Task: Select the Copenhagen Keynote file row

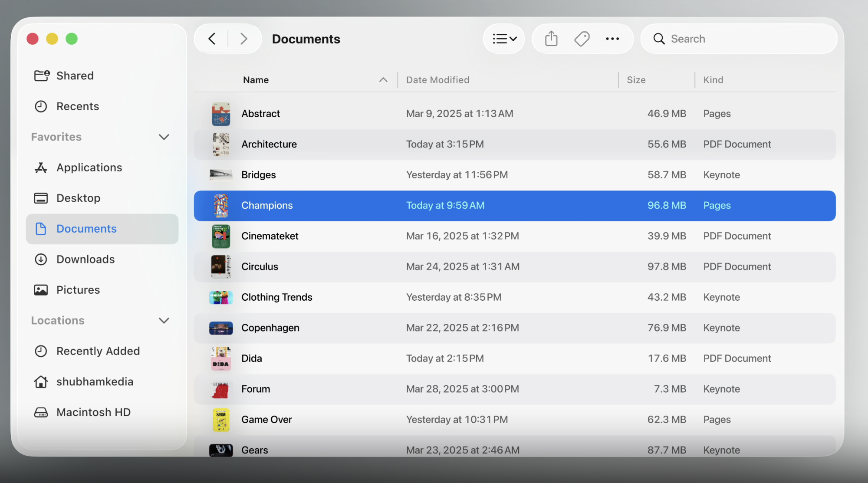Action: [x=514, y=328]
